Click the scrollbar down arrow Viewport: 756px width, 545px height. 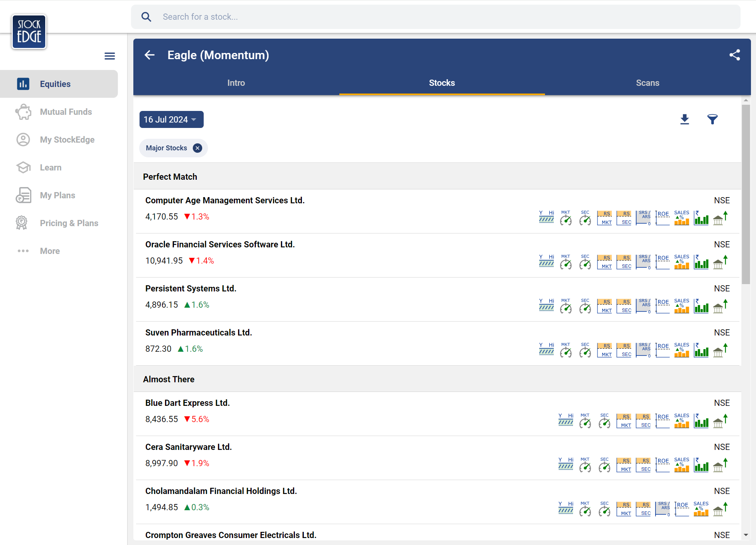click(x=746, y=535)
